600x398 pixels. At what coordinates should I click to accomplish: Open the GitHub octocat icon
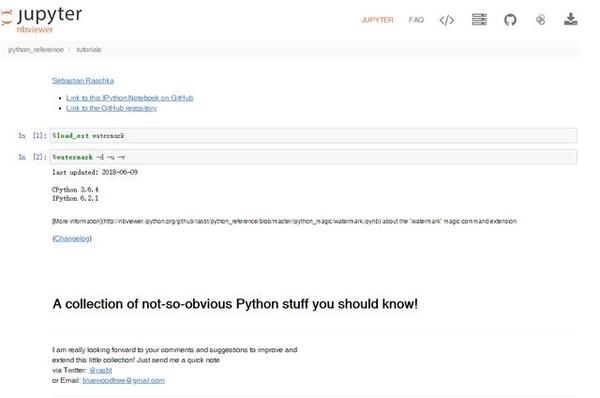(x=510, y=20)
